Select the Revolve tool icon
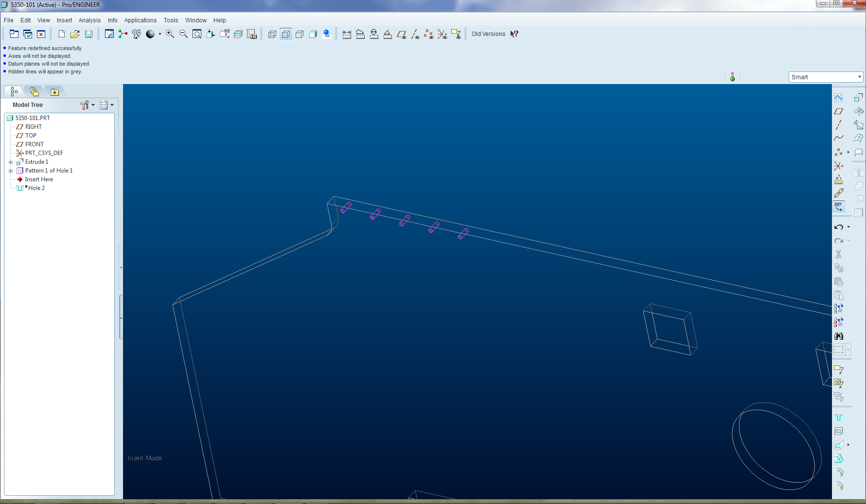 [x=859, y=111]
